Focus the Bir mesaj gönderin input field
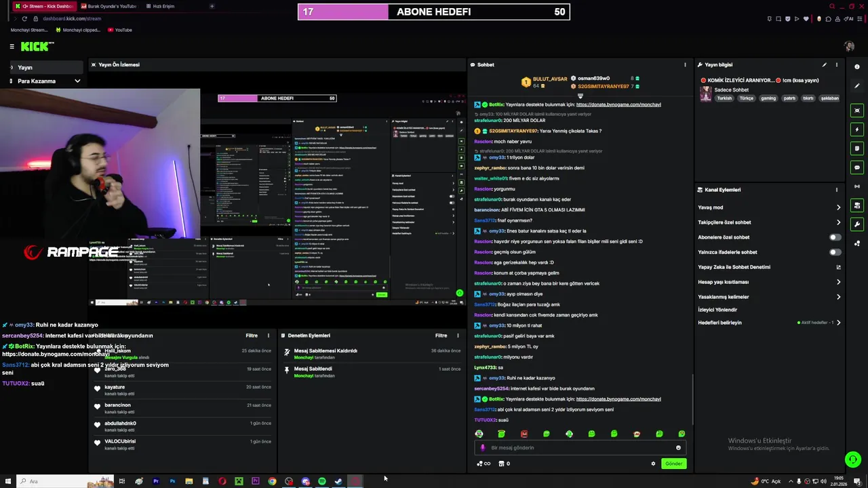868x488 pixels. tap(580, 447)
